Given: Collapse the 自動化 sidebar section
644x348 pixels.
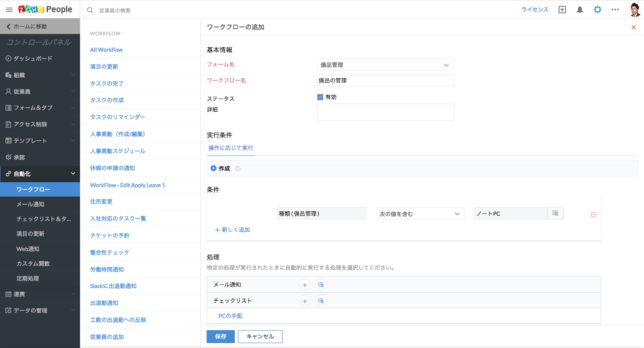Looking at the screenshot, I should click(x=73, y=174).
